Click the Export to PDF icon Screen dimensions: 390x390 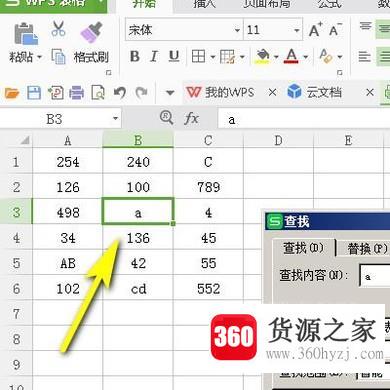tap(56, 92)
